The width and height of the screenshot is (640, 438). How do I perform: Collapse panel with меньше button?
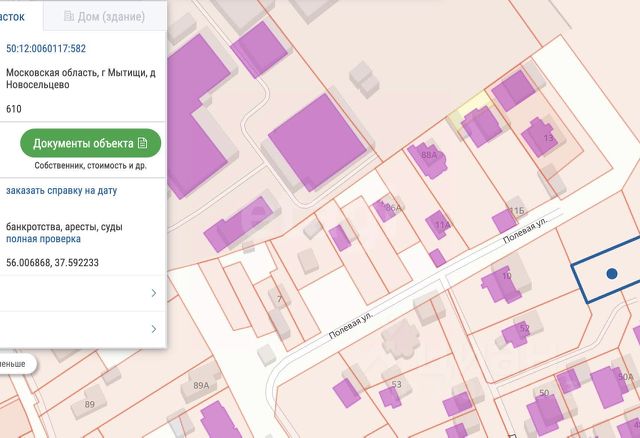[16, 364]
